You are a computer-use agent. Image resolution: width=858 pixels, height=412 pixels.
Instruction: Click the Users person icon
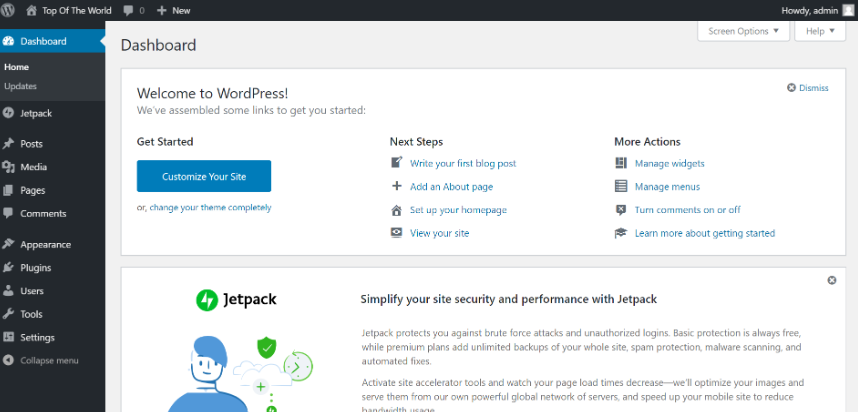(x=8, y=291)
